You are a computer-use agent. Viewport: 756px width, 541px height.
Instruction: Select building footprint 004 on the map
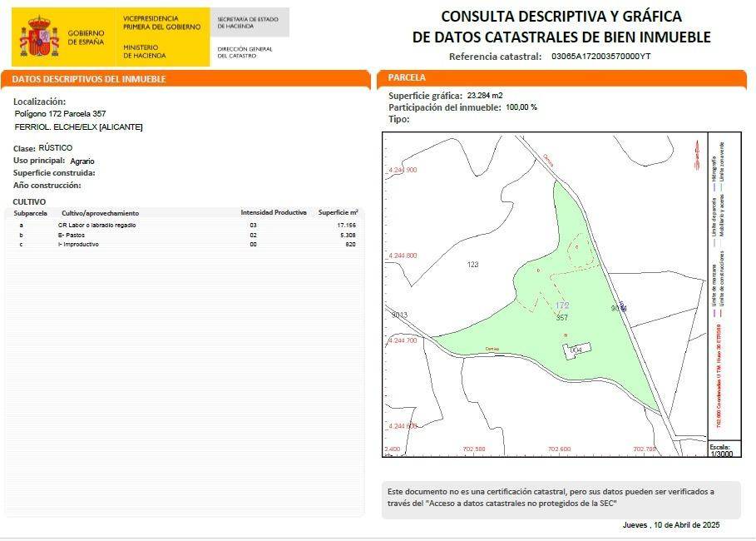tap(577, 350)
